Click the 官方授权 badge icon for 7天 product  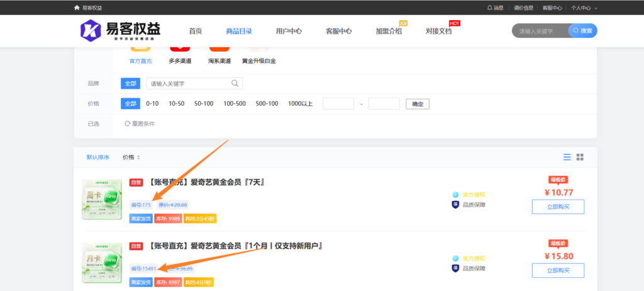click(455, 195)
